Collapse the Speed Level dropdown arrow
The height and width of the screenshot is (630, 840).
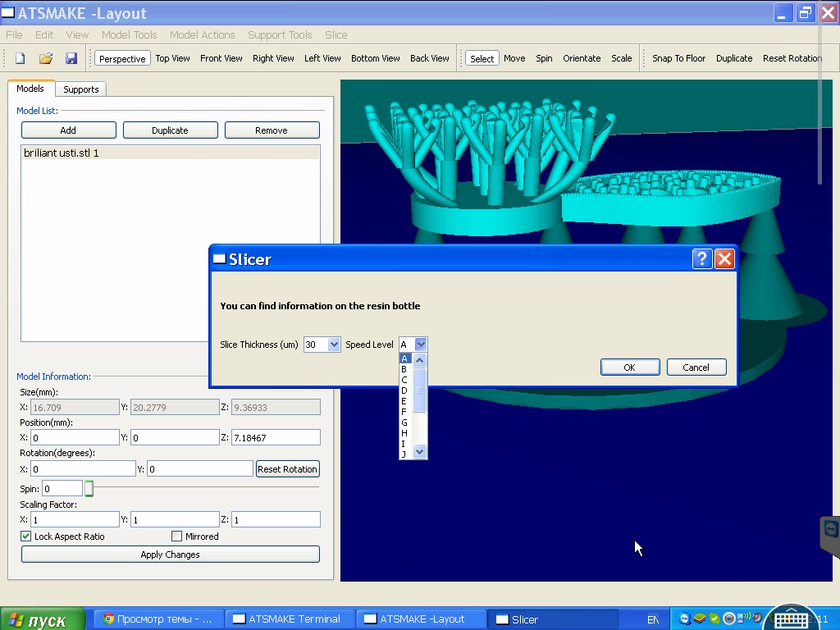coord(421,345)
